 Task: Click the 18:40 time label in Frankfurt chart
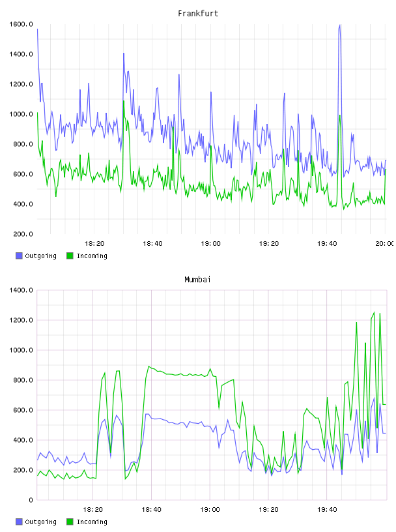(x=152, y=244)
